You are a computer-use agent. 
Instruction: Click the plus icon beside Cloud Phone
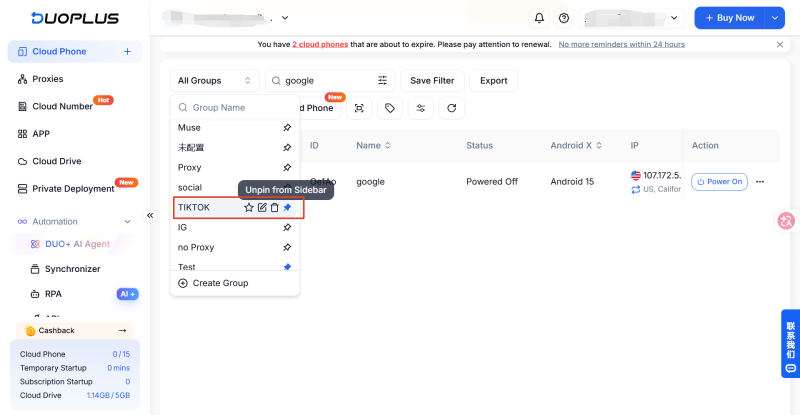pyautogui.click(x=127, y=52)
